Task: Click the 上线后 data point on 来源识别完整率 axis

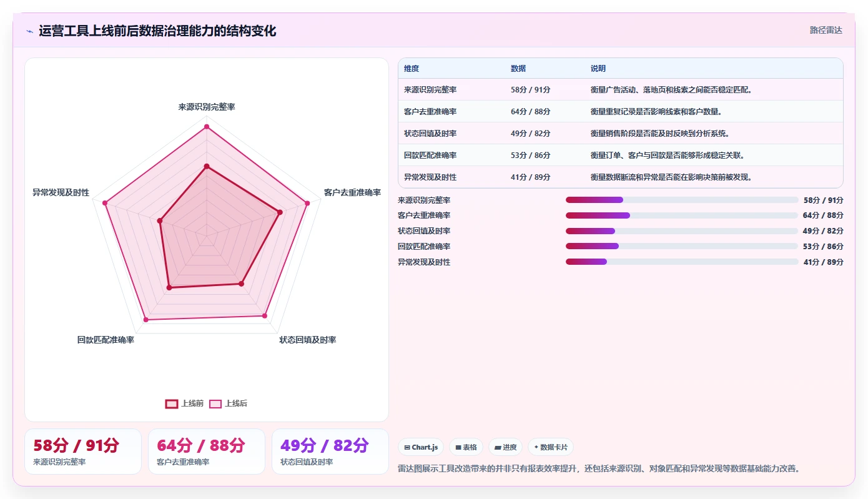Action: pos(207,127)
